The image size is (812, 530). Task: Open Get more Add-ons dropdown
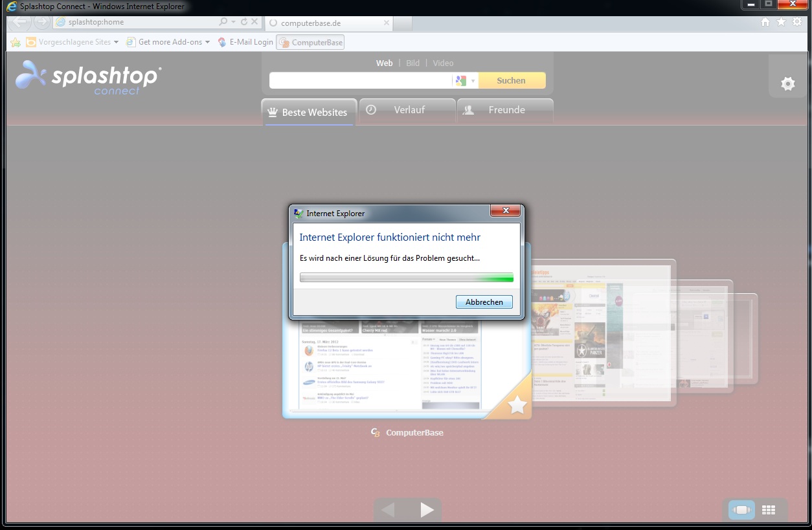click(168, 42)
